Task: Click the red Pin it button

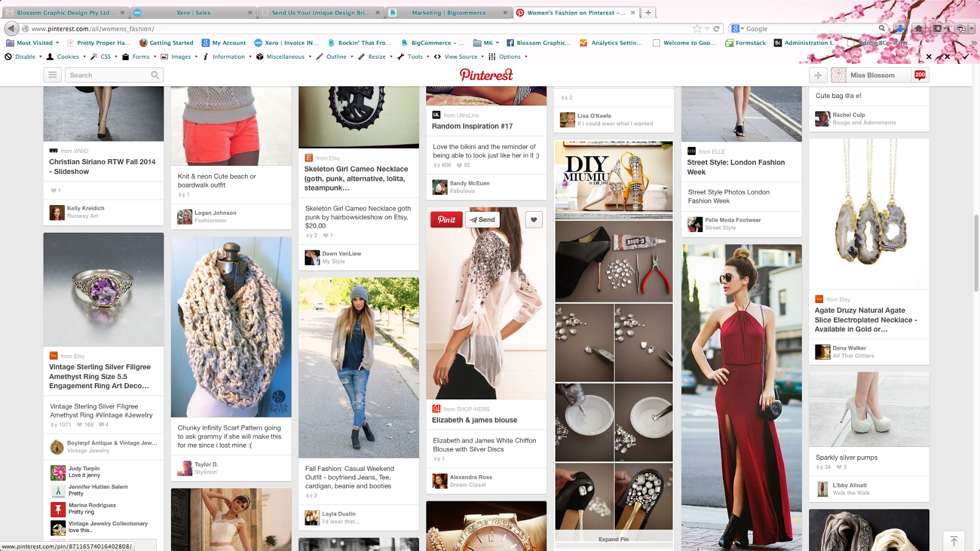Action: pos(447,220)
